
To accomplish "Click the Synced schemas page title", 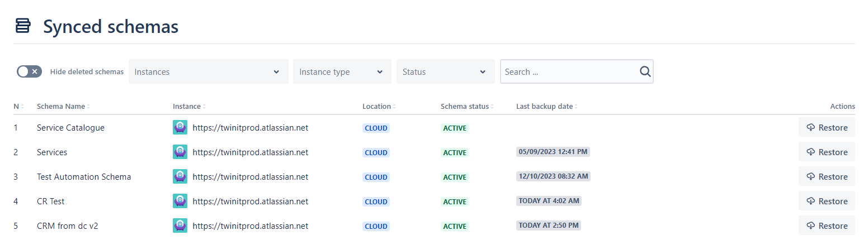I will [111, 26].
